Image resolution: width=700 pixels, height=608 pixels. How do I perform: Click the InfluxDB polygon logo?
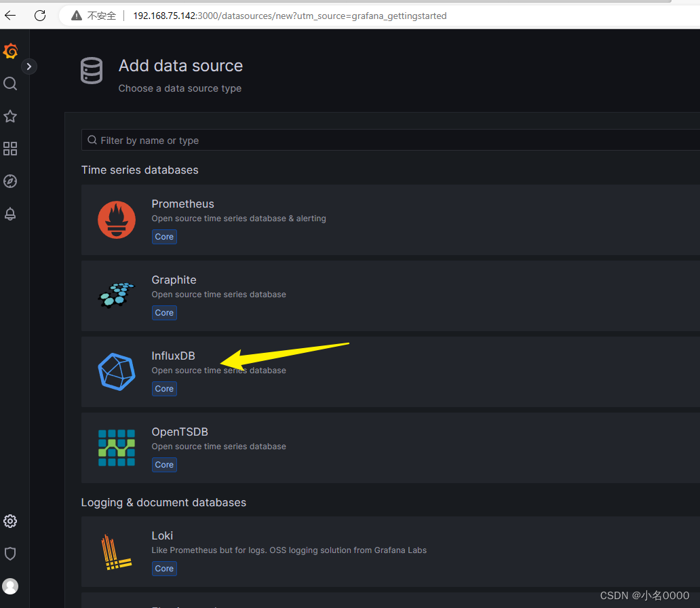[x=117, y=372]
